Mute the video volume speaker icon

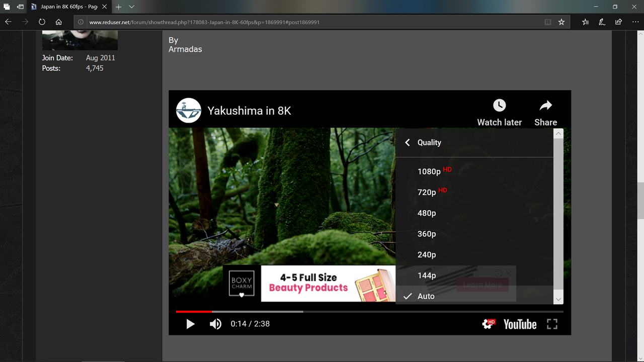click(x=215, y=324)
